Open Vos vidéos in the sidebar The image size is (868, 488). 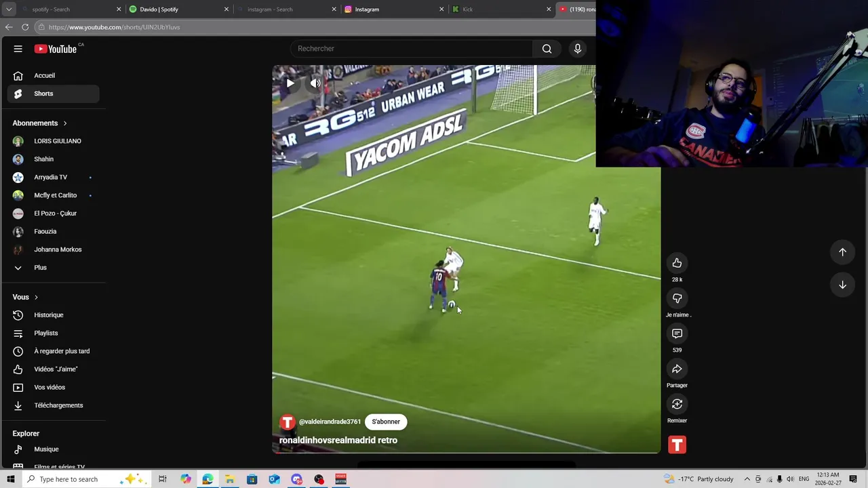[x=54, y=387]
